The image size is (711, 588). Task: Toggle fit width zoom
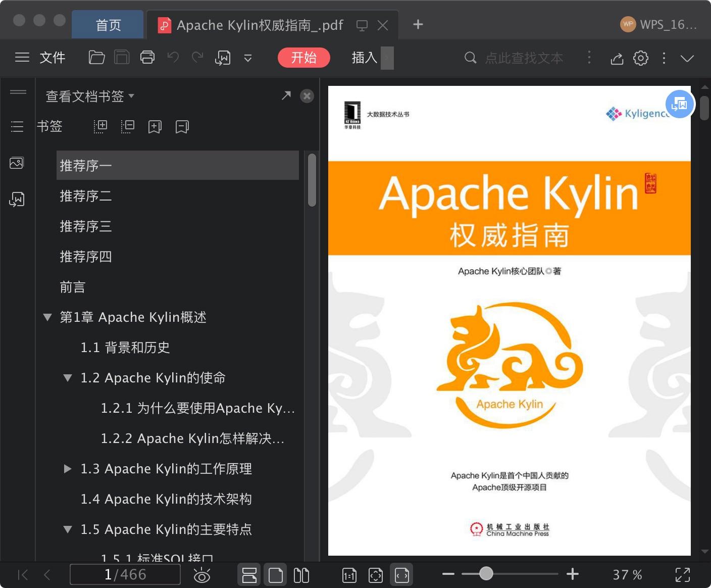402,575
